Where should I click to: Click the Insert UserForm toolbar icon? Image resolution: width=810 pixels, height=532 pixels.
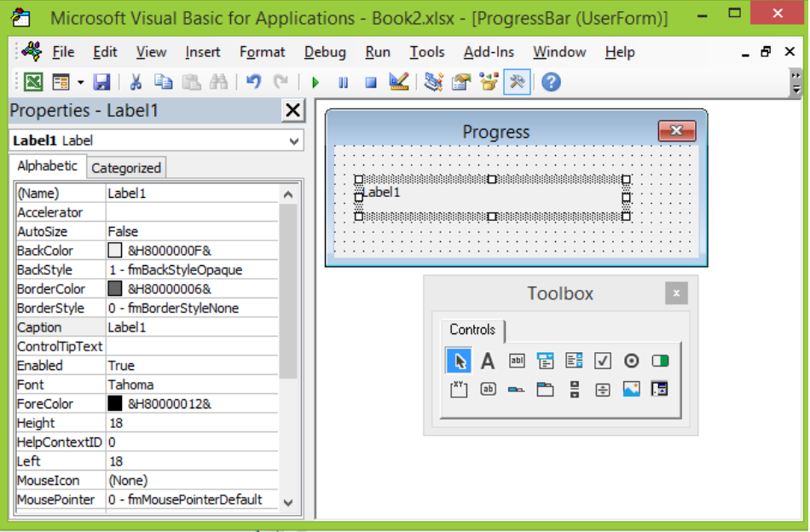tap(61, 82)
